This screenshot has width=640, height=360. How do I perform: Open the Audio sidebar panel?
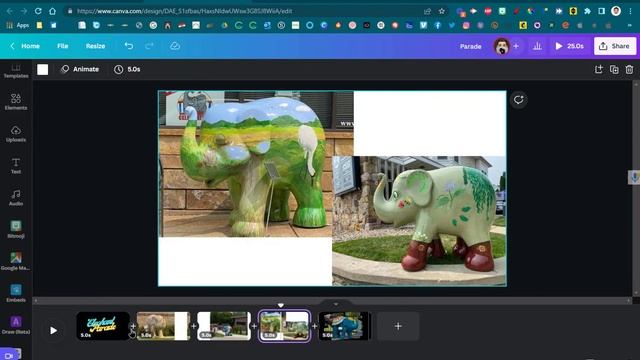click(16, 198)
